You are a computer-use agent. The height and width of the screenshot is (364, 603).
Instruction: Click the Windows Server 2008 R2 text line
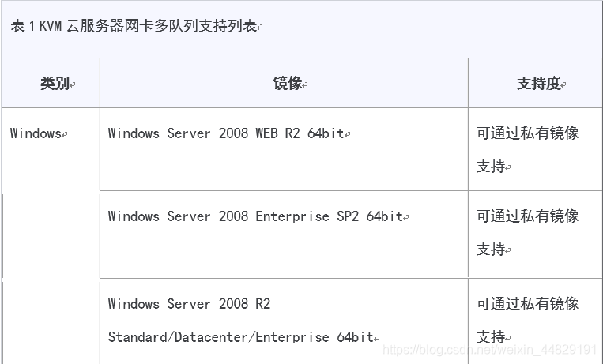[189, 304]
